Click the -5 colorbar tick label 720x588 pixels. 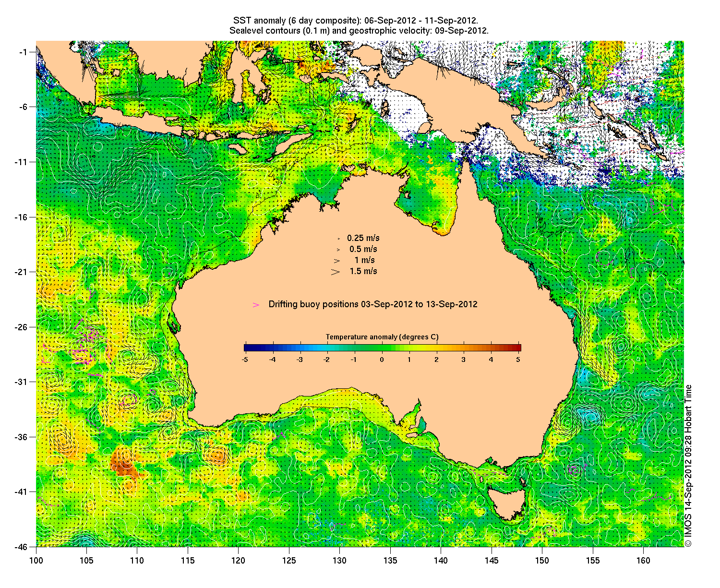point(244,359)
